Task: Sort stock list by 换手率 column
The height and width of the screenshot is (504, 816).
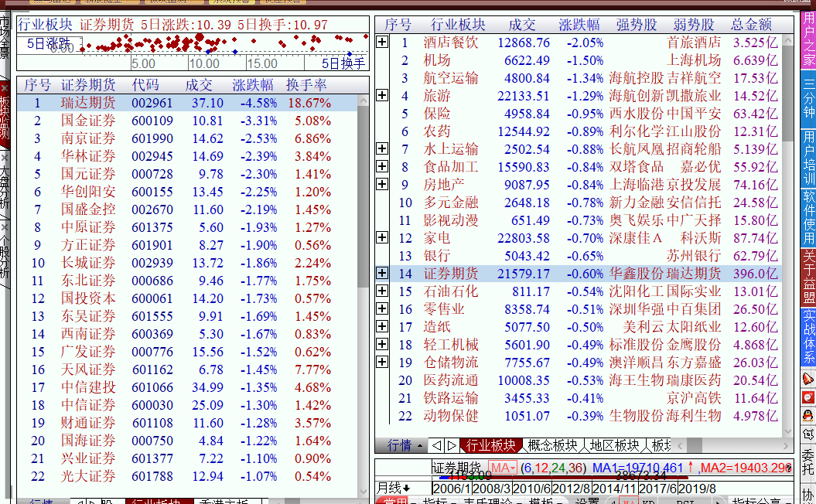Action: click(x=306, y=85)
